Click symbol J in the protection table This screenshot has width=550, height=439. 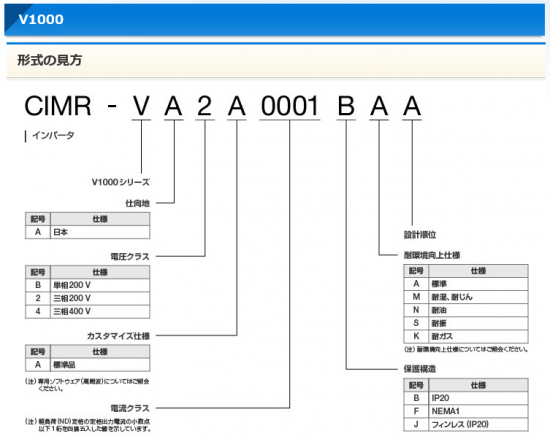click(416, 424)
